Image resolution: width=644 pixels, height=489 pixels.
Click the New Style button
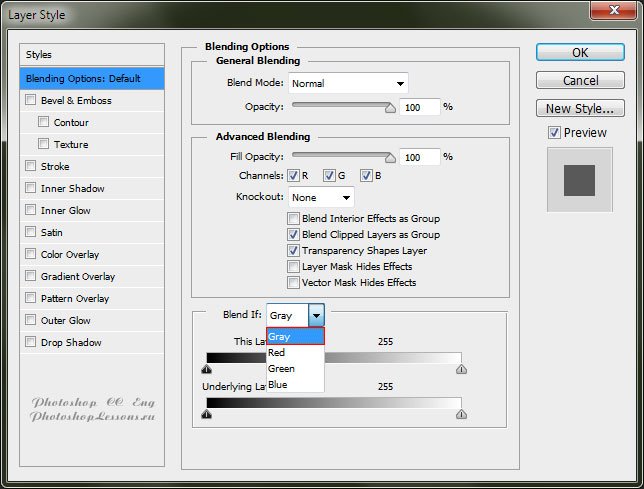580,109
